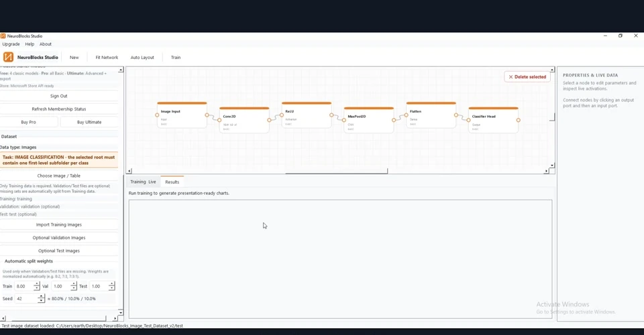Click the Test weight input field
This screenshot has height=335, width=644.
coord(99,286)
